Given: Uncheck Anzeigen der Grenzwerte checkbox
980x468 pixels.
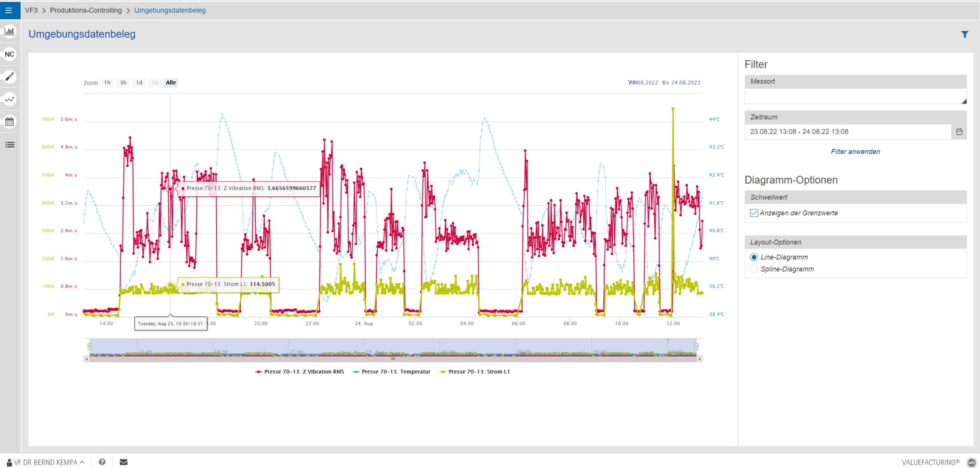Looking at the screenshot, I should pos(754,213).
